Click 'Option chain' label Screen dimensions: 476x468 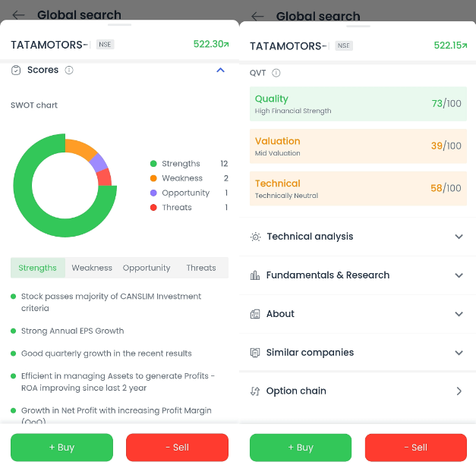(x=296, y=391)
